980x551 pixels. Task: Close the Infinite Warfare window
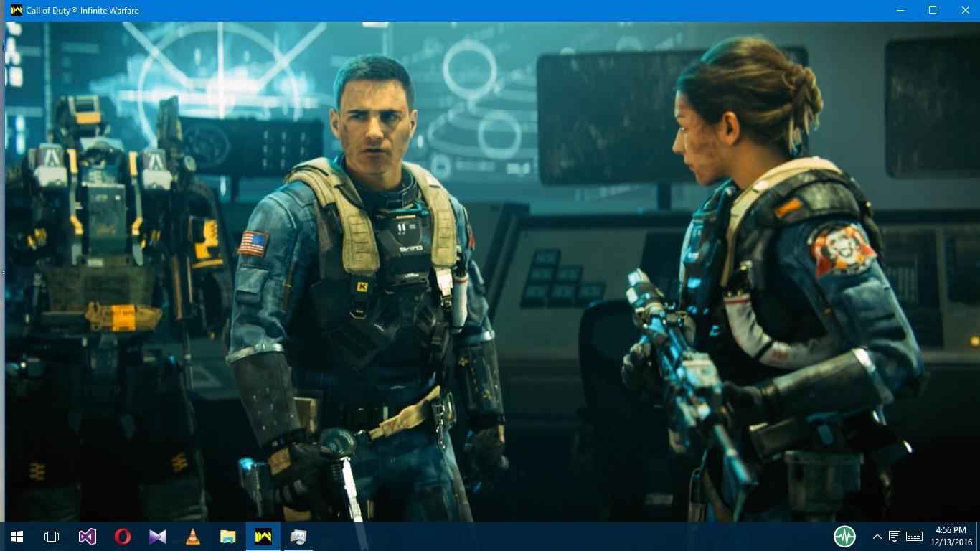pos(965,10)
